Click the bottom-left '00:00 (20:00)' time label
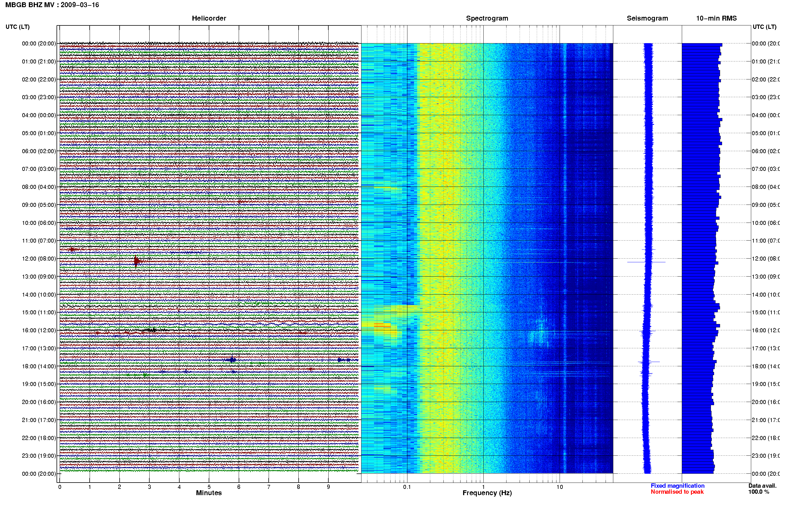The image size is (812, 508). point(39,474)
